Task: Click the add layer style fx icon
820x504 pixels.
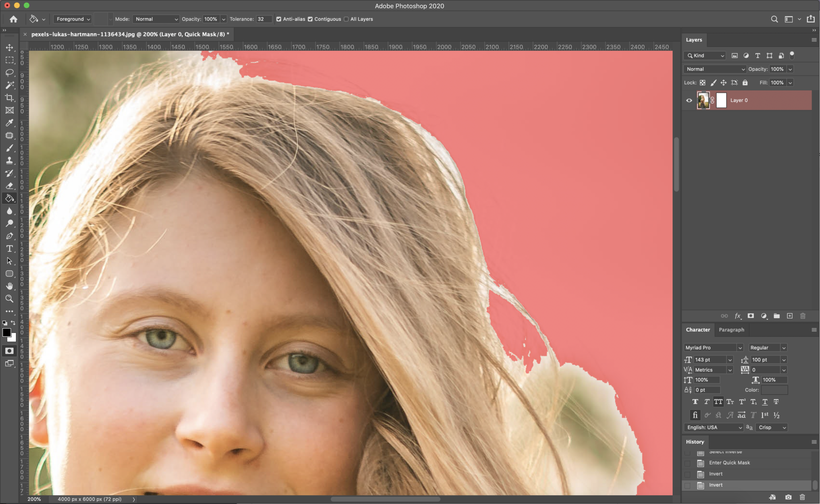Action: point(737,316)
